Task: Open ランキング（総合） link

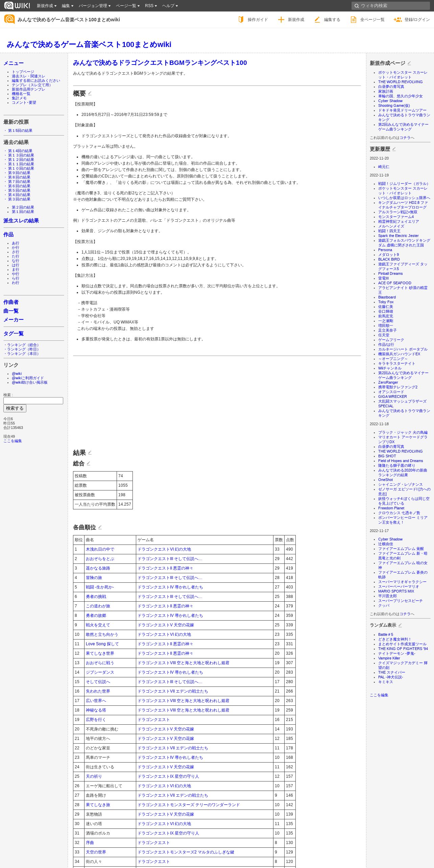Action: click(x=24, y=345)
